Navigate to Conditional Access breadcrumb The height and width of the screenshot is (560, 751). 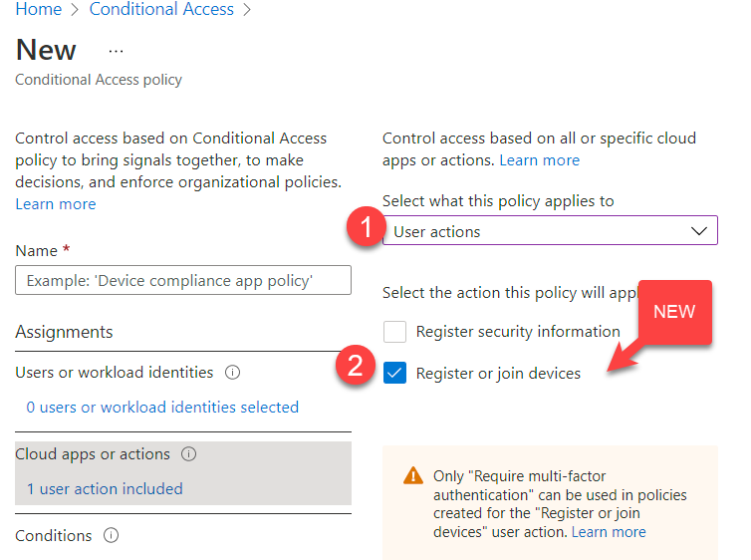[x=161, y=10]
